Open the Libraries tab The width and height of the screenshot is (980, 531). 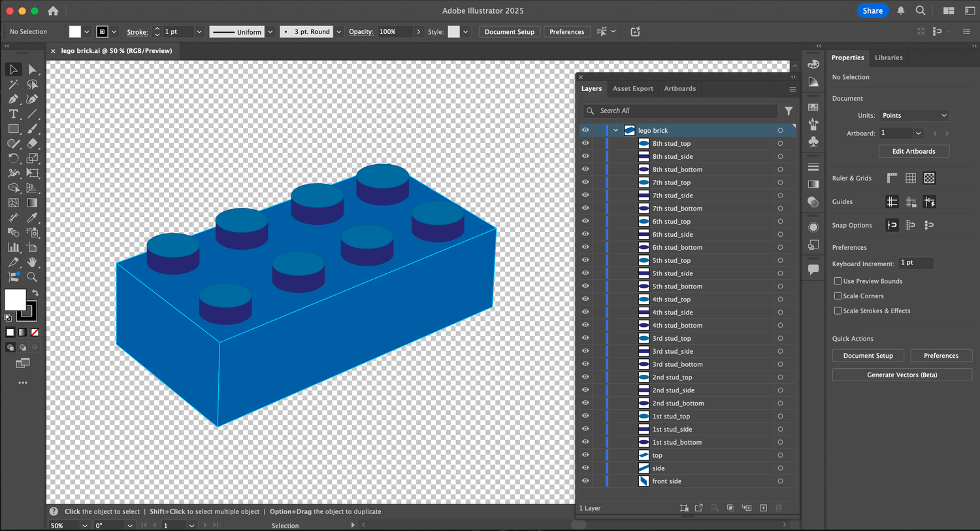889,58
